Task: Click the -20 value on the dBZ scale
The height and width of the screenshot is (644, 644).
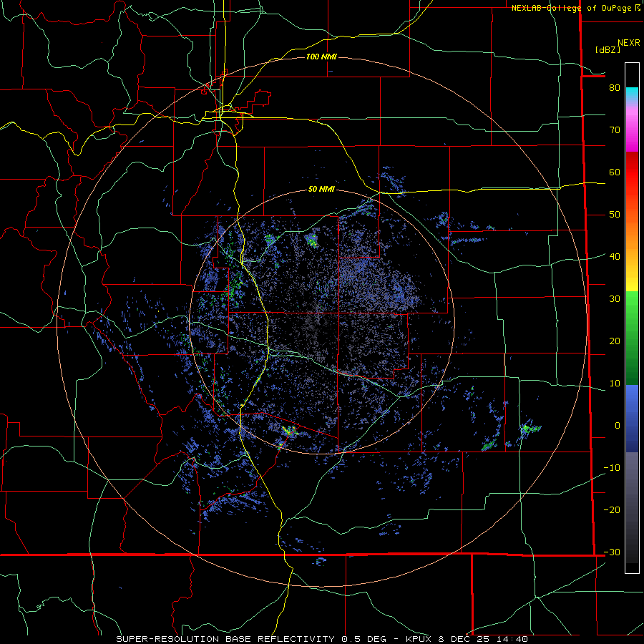Action: (612, 510)
